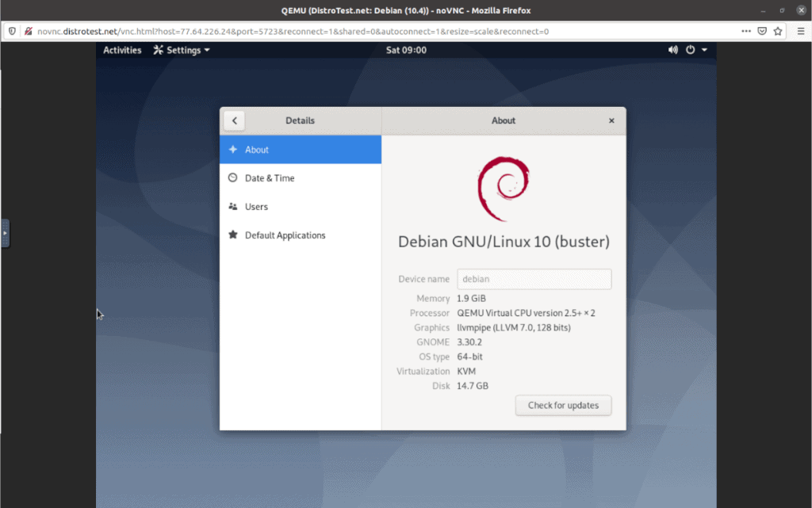The image size is (812, 508).
Task: Click the Debian GNU/Linux 10 (buster) heading
Action: 504,242
